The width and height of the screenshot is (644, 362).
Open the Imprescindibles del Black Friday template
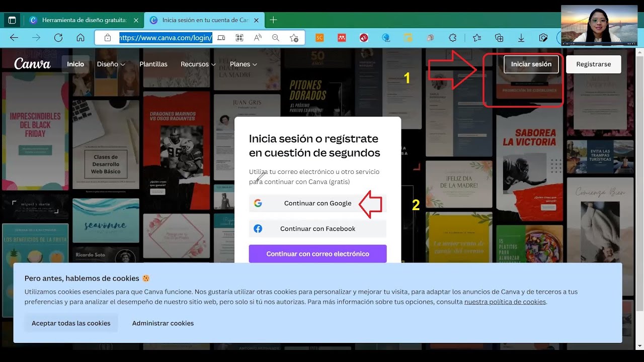coord(35,132)
